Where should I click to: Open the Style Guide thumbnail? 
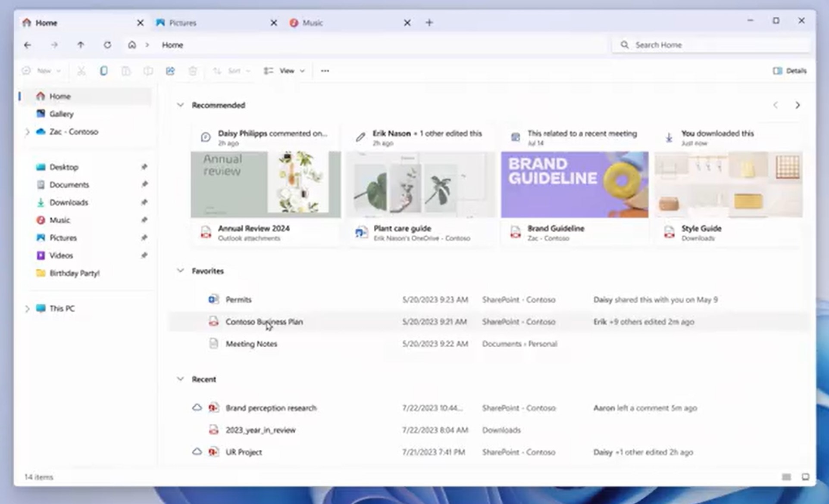click(729, 184)
